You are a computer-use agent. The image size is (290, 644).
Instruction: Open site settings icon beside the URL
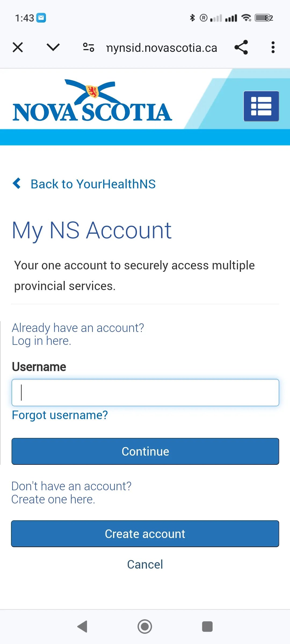88,47
